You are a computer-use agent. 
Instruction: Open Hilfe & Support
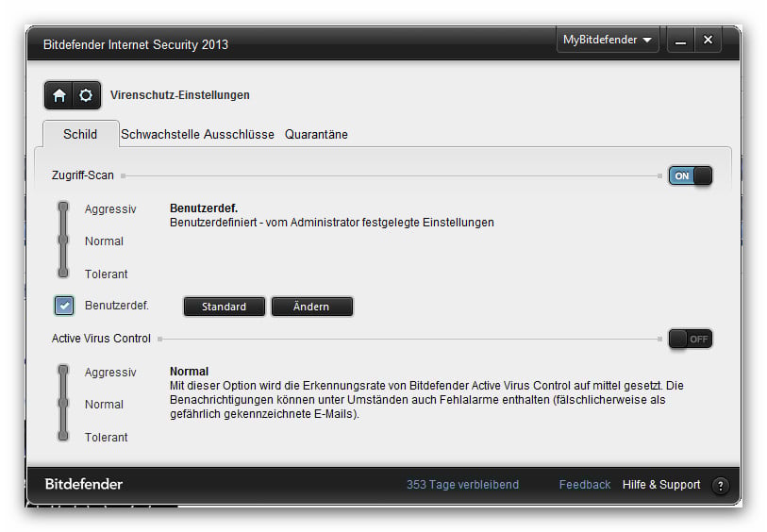(x=660, y=485)
